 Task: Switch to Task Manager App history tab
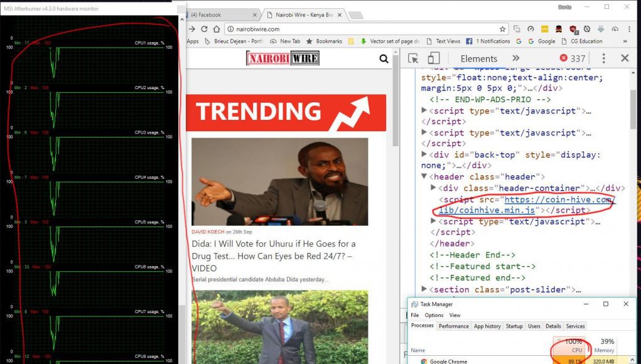point(487,326)
